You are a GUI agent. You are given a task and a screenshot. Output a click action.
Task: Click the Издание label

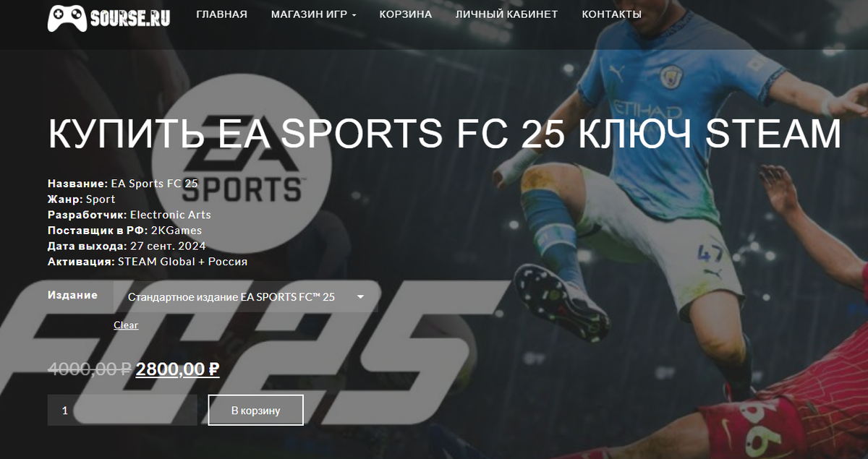tap(72, 295)
